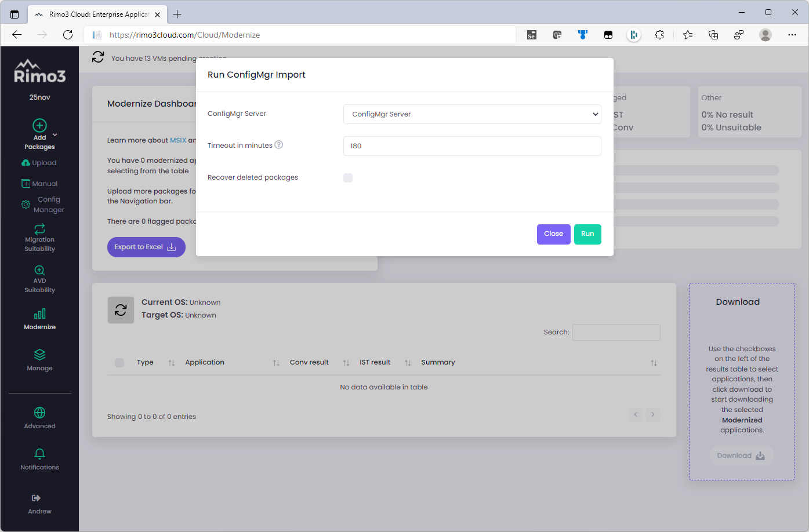Click the Timeout in minutes field
Image resolution: width=809 pixels, height=532 pixels.
tap(472, 146)
